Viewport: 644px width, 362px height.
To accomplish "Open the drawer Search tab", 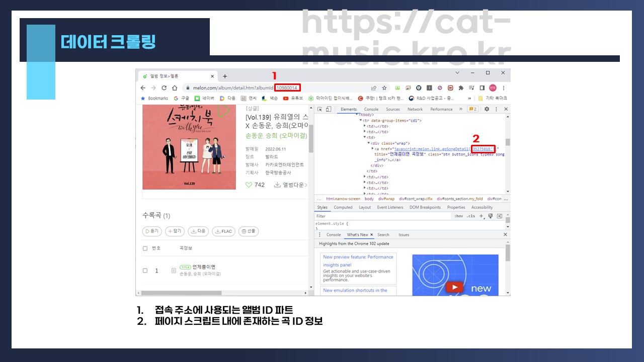I will click(x=383, y=235).
